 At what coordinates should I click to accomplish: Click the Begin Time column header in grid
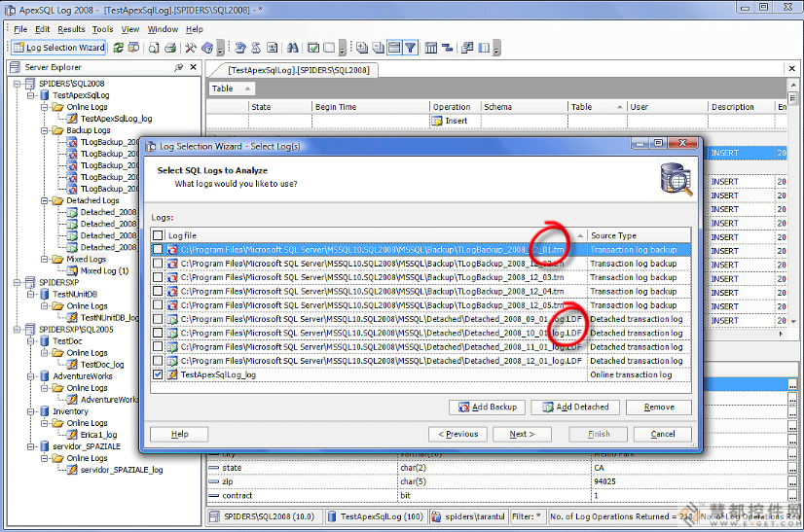tap(370, 107)
